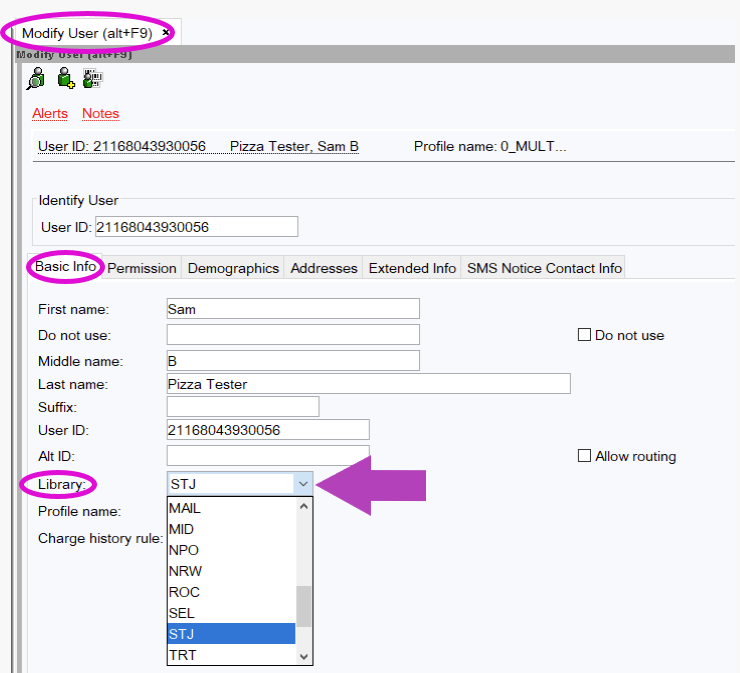Open the Demographics tab
Screen dimensions: 740x673
[x=233, y=268]
